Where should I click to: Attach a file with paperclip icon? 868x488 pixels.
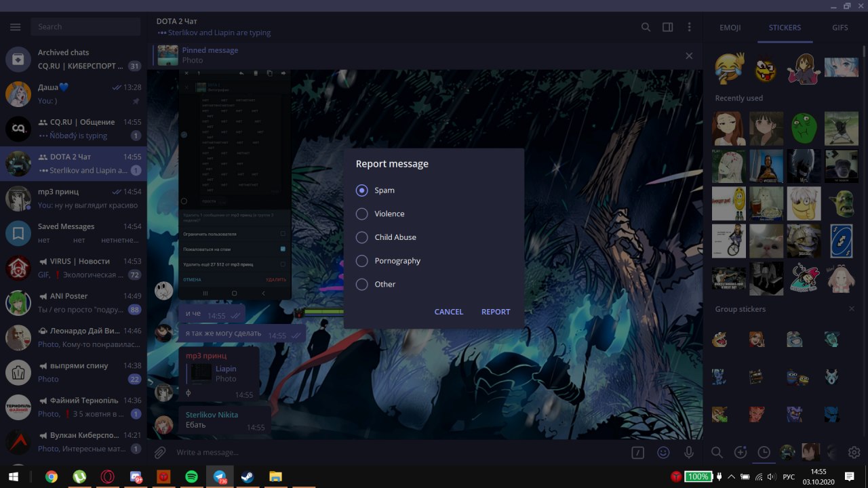[159, 452]
